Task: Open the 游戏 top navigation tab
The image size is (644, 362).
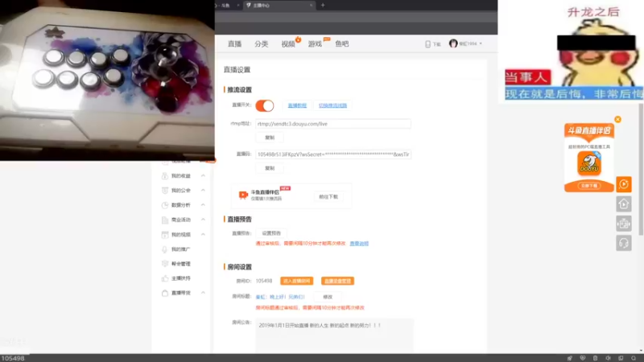Action: (x=315, y=44)
